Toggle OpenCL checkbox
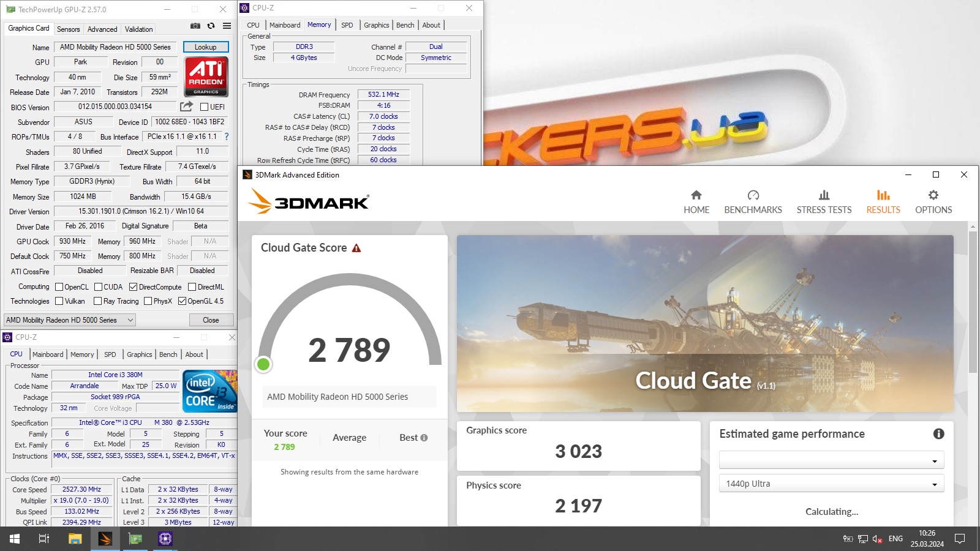Viewport: 980px width, 551px height. (x=59, y=287)
